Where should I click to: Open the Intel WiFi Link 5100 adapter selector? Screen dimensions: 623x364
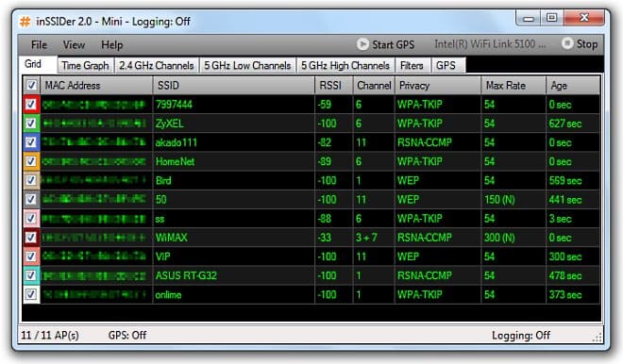490,44
